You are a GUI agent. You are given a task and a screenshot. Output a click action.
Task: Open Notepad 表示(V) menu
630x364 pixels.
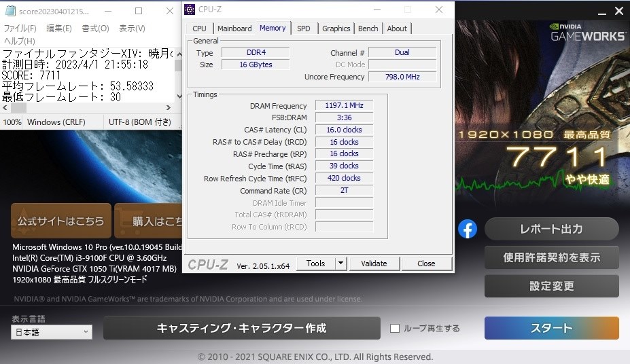pos(132,28)
